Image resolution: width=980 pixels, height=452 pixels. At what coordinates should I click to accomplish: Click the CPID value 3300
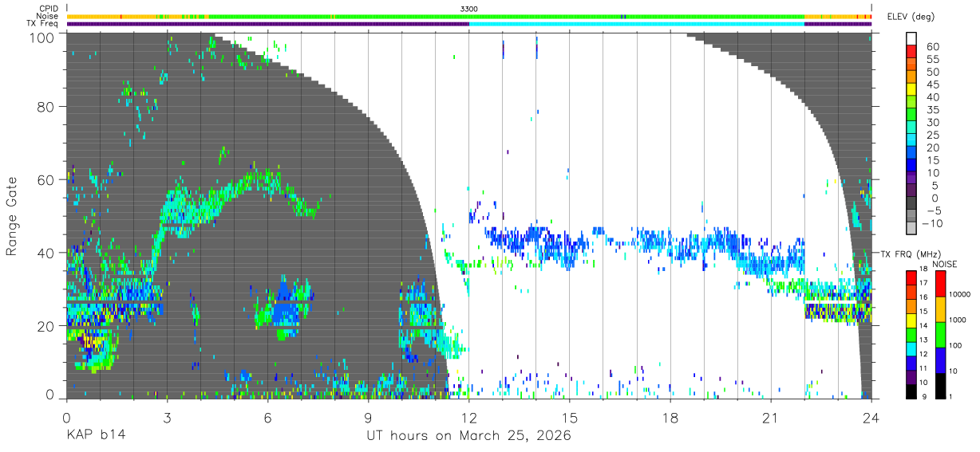469,9
